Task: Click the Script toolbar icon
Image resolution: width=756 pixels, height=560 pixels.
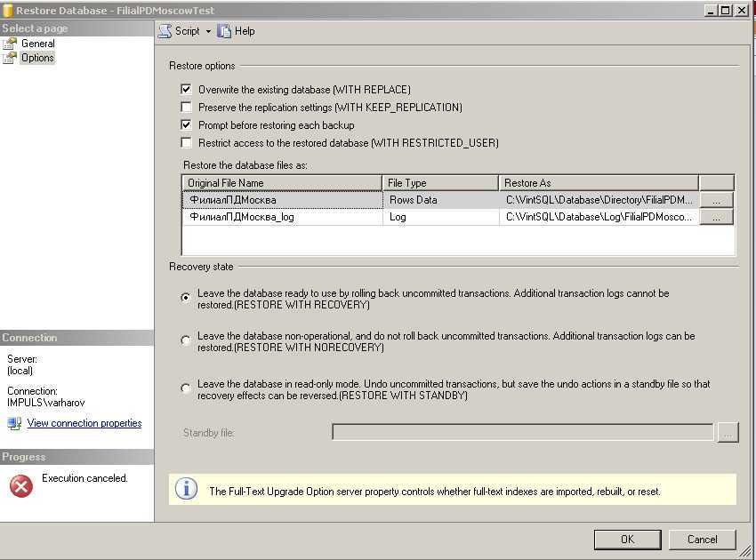Action: (165, 31)
